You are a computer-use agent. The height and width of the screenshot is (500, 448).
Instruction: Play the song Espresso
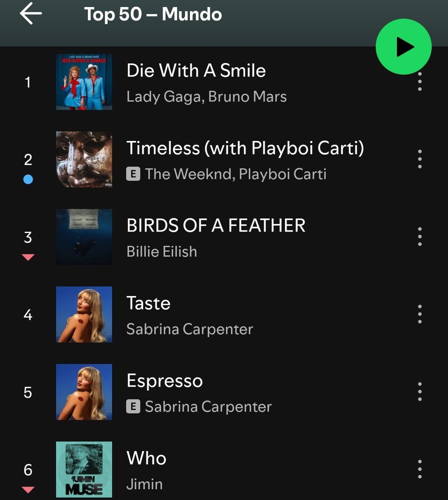224,392
